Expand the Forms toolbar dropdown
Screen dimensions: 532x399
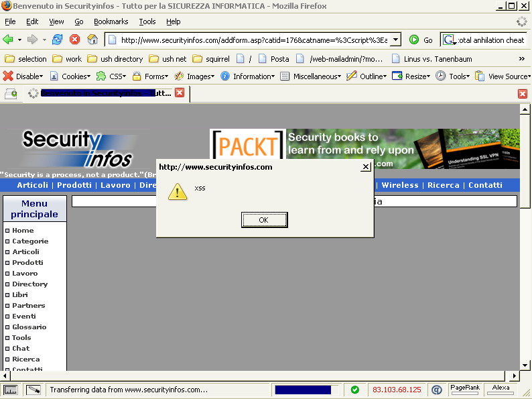pyautogui.click(x=150, y=76)
